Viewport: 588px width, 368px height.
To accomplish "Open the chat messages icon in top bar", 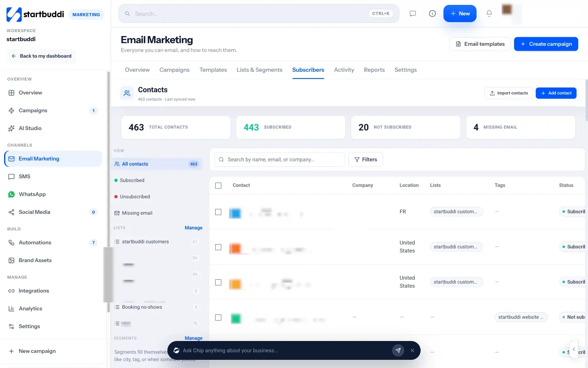I will 413,13.
